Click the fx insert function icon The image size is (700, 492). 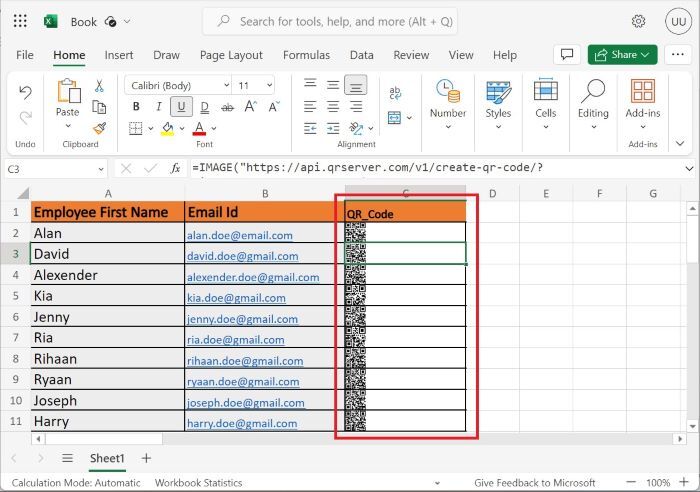pyautogui.click(x=175, y=168)
